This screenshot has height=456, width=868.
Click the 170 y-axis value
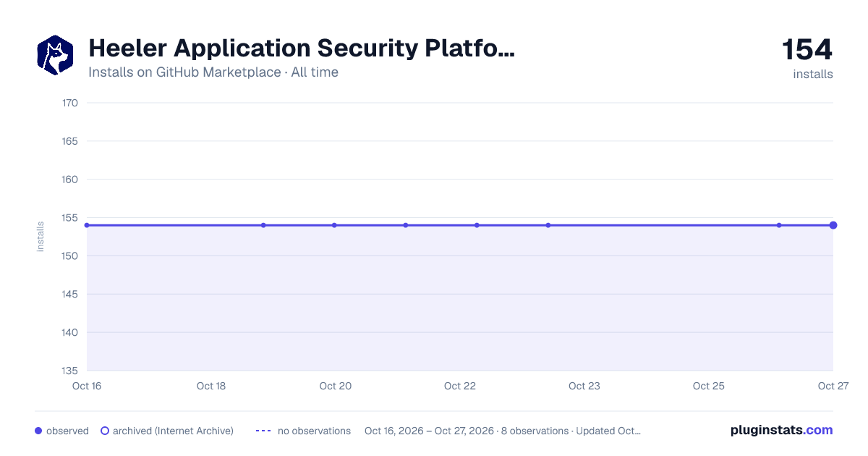point(70,103)
